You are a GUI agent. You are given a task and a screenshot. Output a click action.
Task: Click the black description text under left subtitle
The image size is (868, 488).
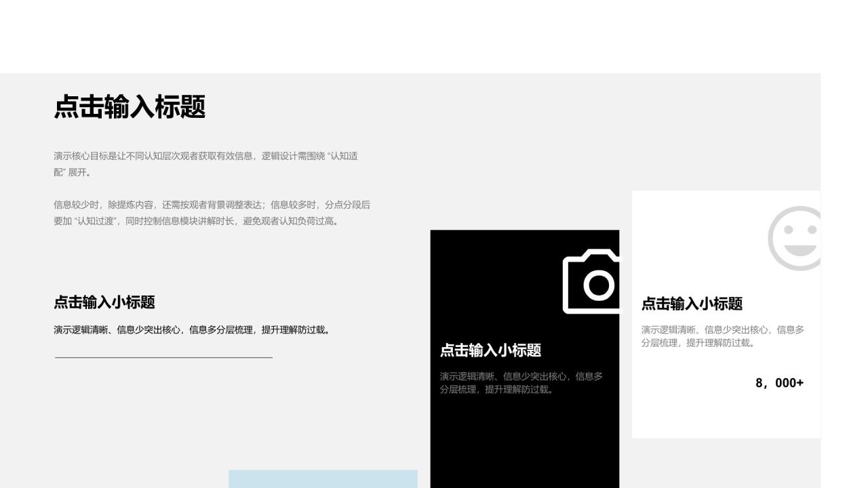pos(193,330)
